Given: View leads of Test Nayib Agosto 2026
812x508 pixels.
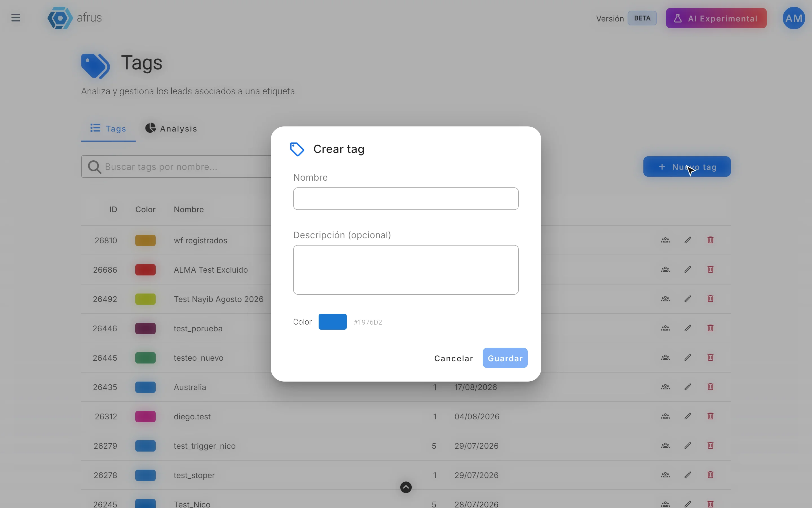Looking at the screenshot, I should 665,299.
